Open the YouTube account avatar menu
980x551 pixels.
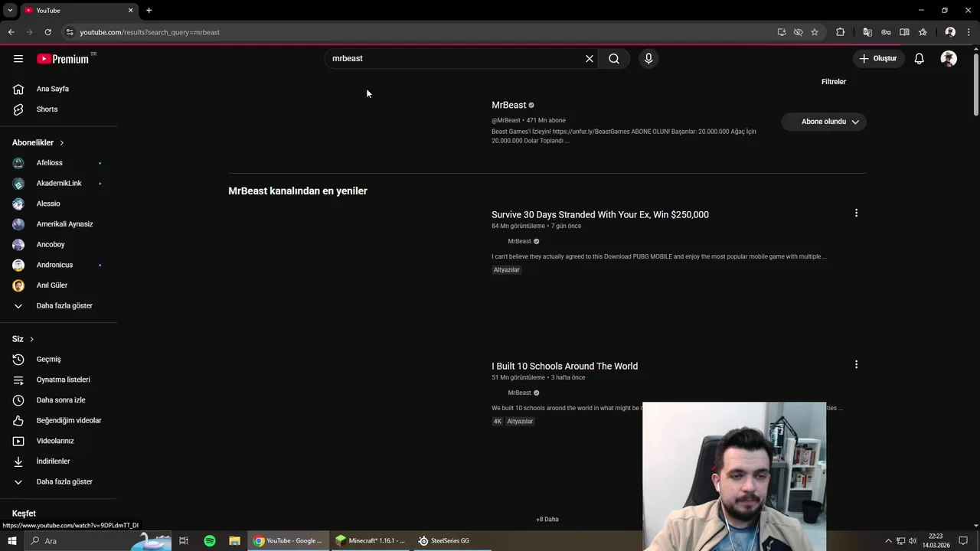(x=949, y=59)
